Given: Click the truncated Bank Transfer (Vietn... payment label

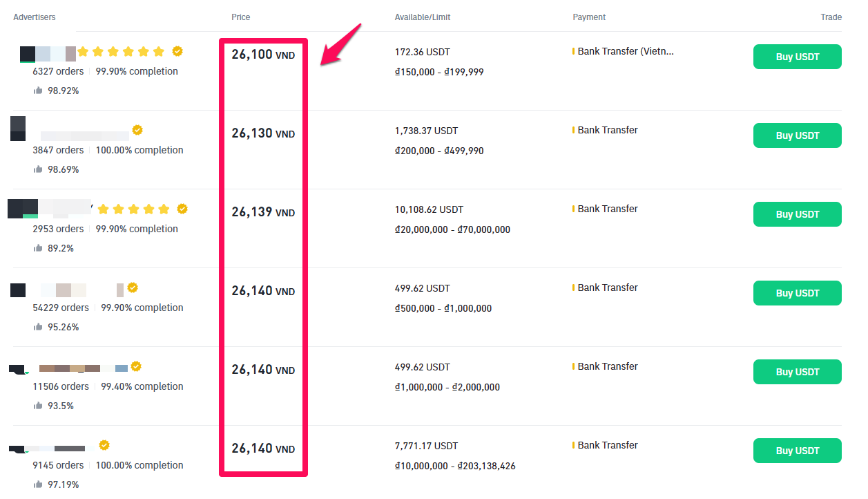Looking at the screenshot, I should pos(626,51).
